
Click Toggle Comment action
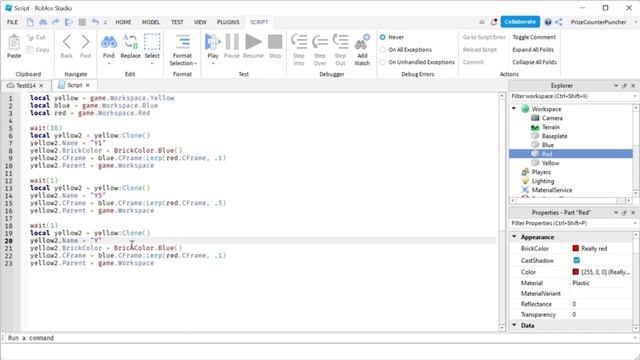coord(534,37)
